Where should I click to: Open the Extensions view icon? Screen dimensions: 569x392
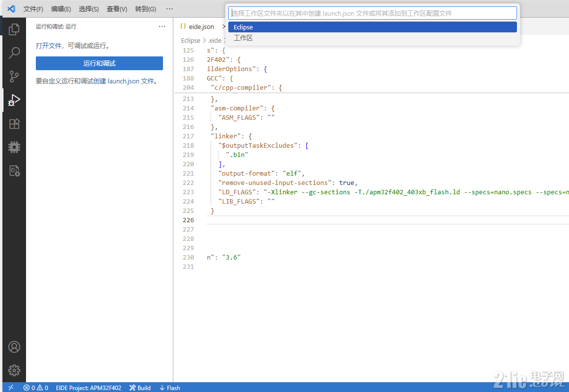14,124
